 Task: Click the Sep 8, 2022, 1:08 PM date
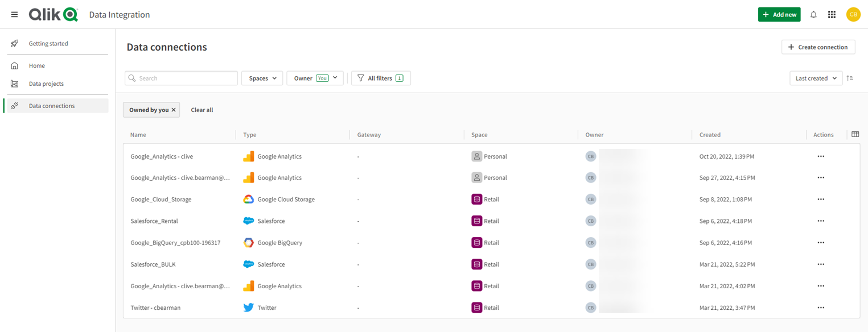click(726, 200)
